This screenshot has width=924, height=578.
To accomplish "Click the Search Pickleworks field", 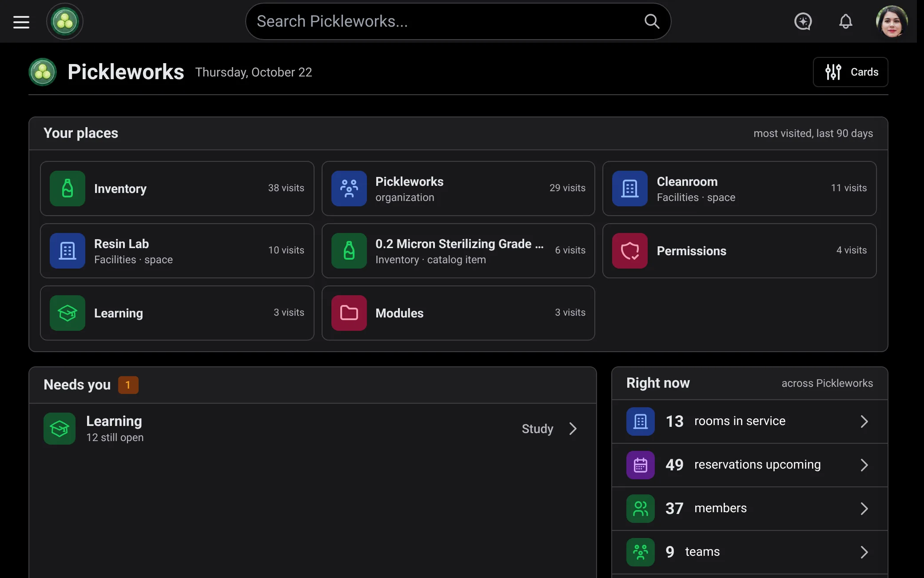I will (458, 21).
